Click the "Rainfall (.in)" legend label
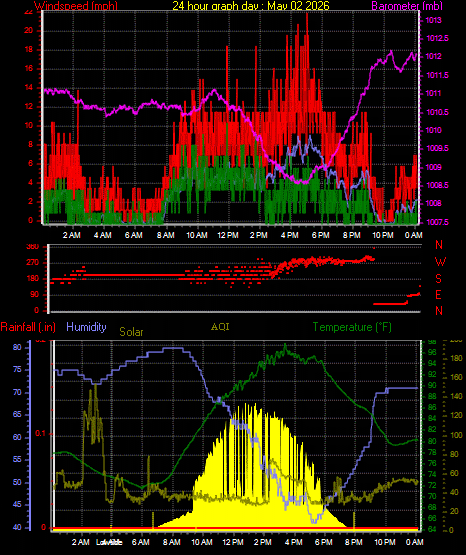Viewport: 466px width, 555px height. (28, 327)
